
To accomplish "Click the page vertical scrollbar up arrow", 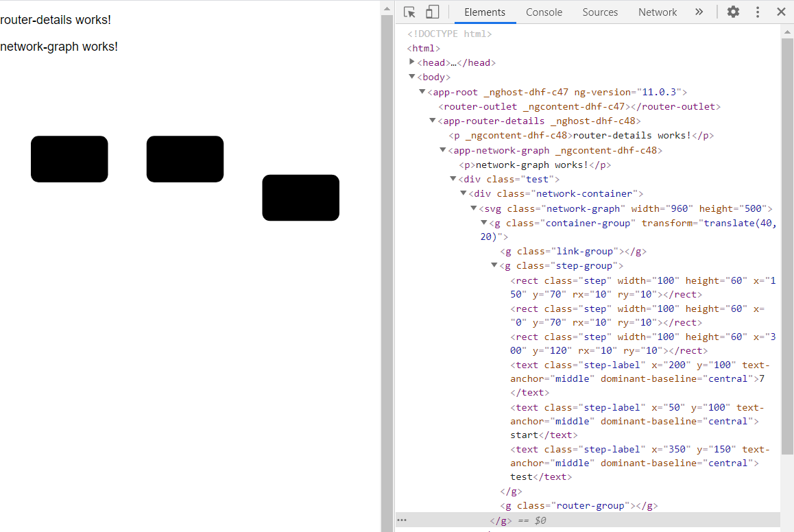I will tap(387, 9).
